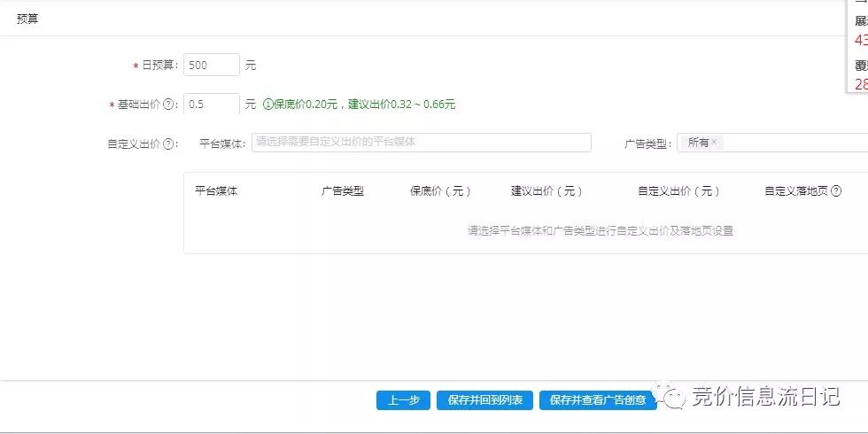This screenshot has height=434, width=868.
Task: Open the 平台媒体 selection box
Action: (422, 143)
